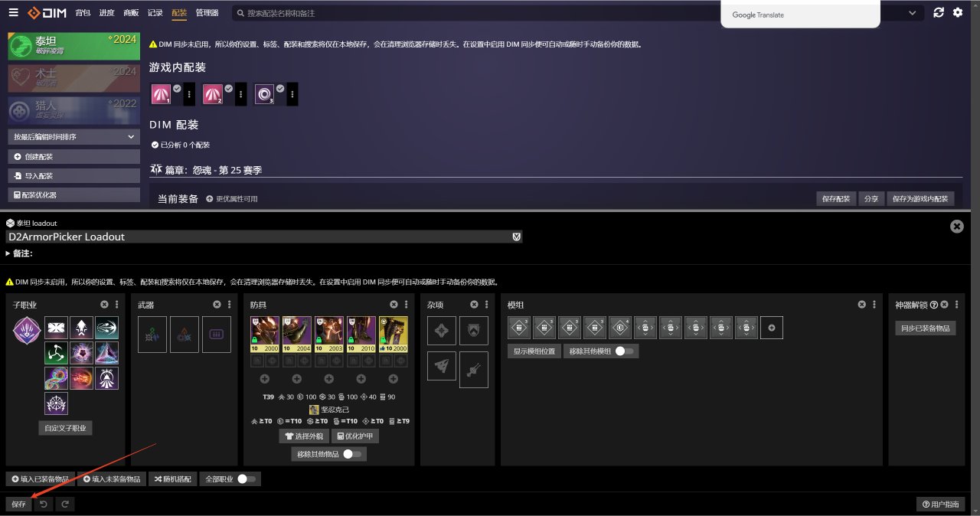Click the helmet armor item labeled 2000
The height and width of the screenshot is (516, 980).
pyautogui.click(x=265, y=335)
